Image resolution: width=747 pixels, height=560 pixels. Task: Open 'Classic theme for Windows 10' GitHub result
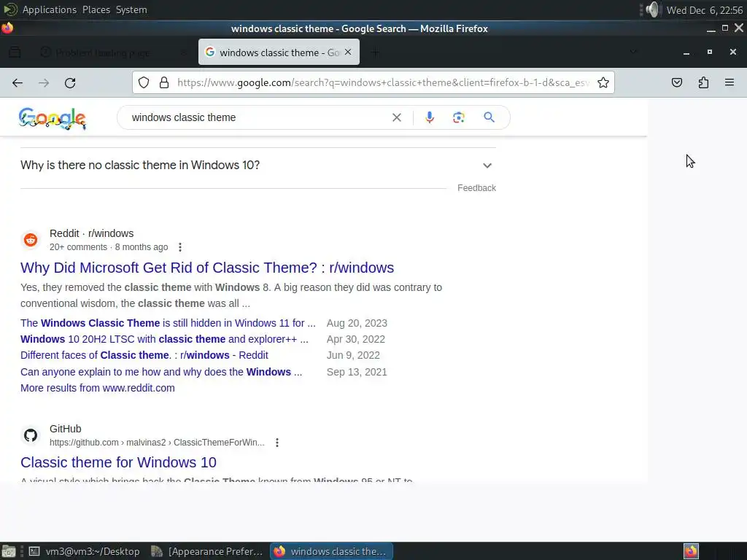click(x=119, y=462)
